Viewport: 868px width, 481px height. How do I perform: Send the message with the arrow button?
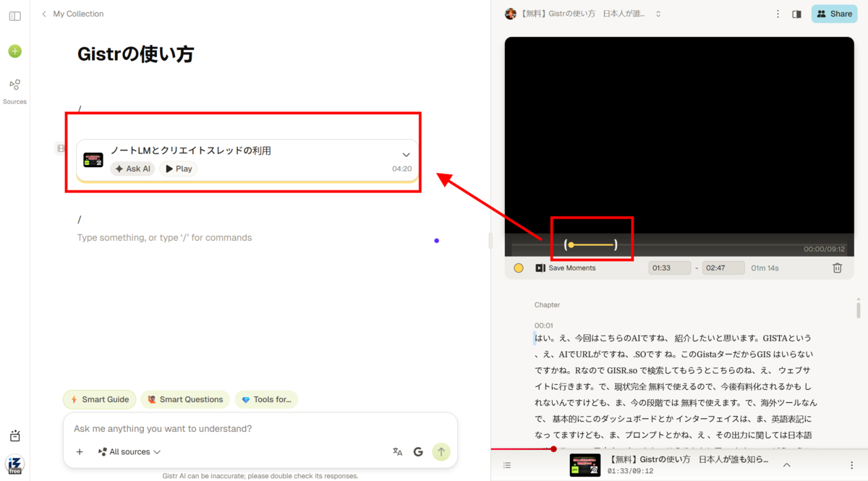click(441, 452)
